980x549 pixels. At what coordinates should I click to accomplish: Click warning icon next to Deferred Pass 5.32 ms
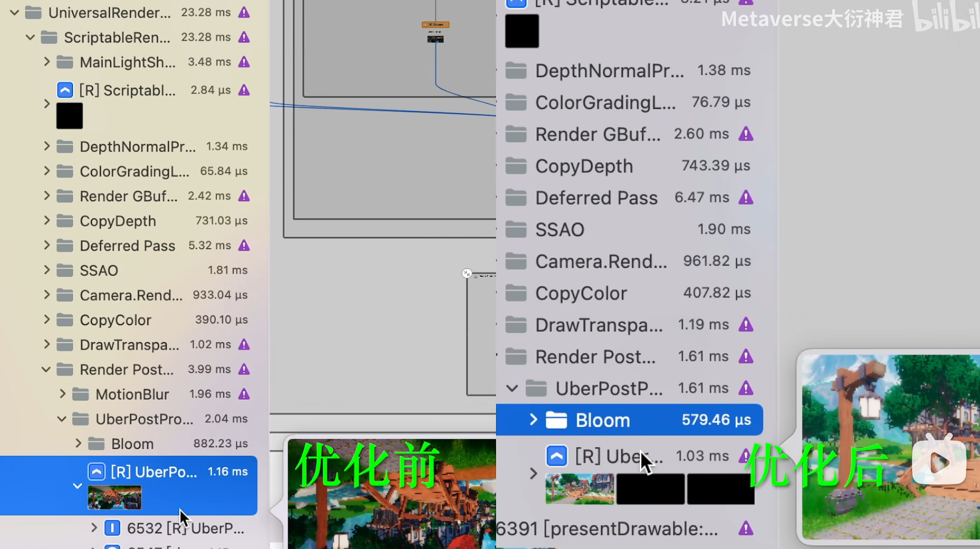pos(244,246)
